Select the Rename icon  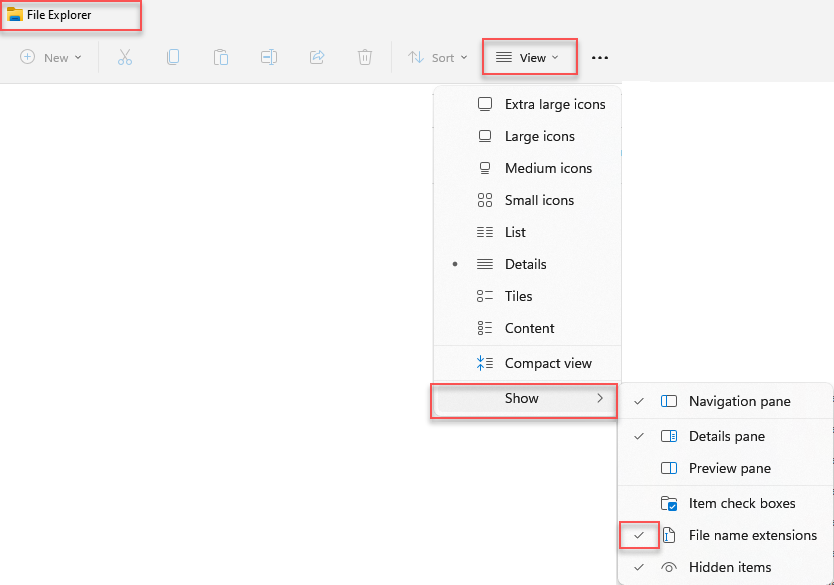[269, 57]
